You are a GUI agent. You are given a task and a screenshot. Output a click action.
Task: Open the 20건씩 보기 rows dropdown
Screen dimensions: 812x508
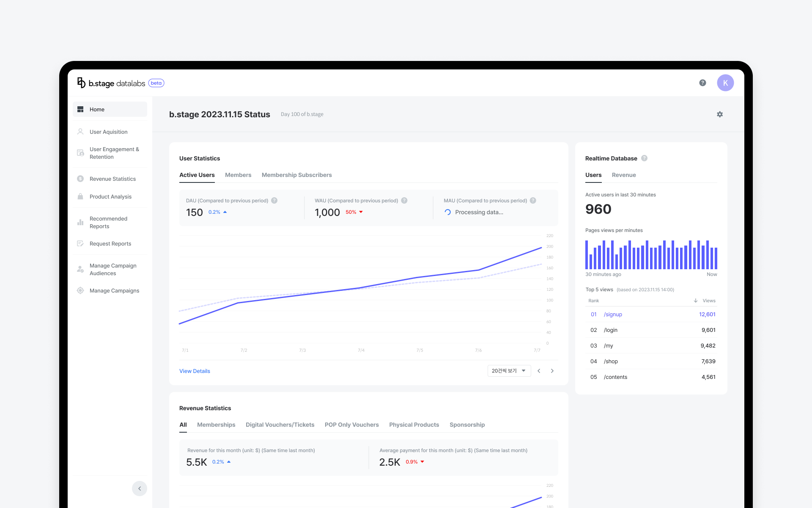(509, 371)
